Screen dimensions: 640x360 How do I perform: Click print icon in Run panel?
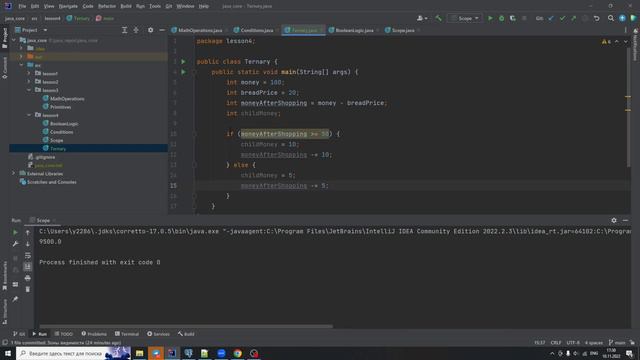pos(28,278)
